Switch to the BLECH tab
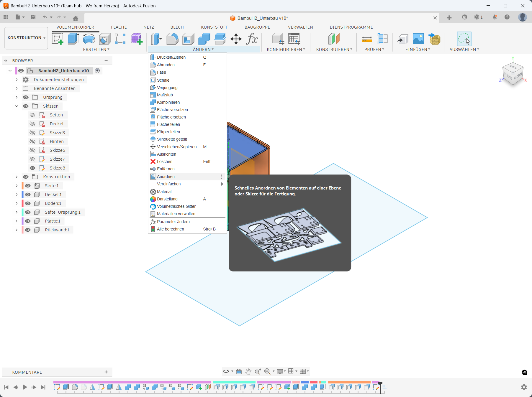This screenshot has width=532, height=397. 177,27
